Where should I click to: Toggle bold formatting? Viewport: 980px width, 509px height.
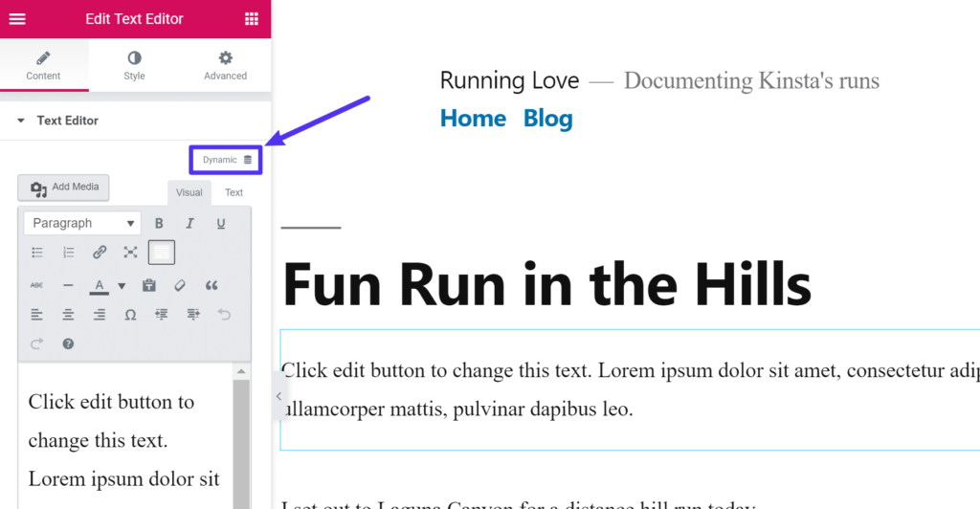(x=159, y=224)
